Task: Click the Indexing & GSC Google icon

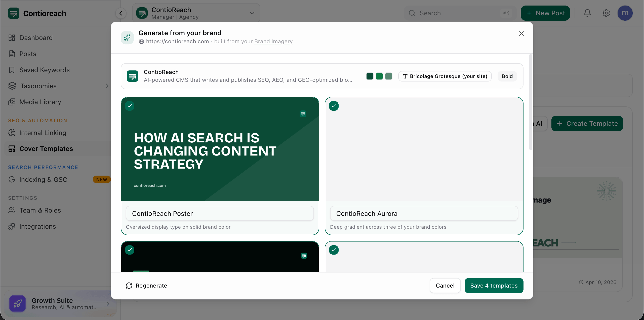Action: (12, 180)
